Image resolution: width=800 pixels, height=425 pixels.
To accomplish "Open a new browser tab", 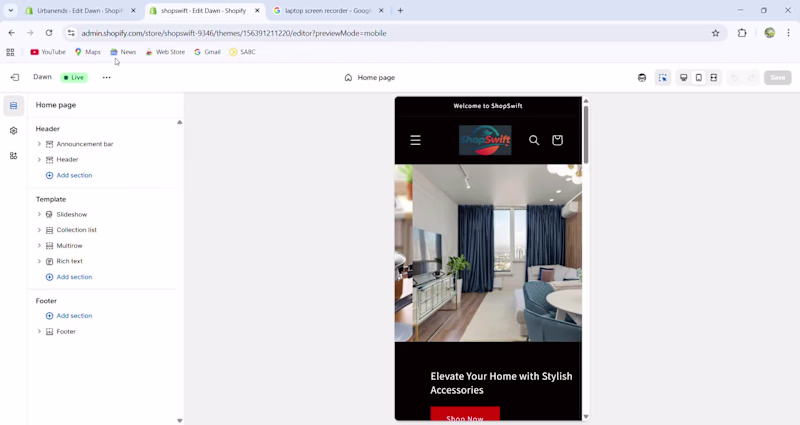I will [x=401, y=11].
